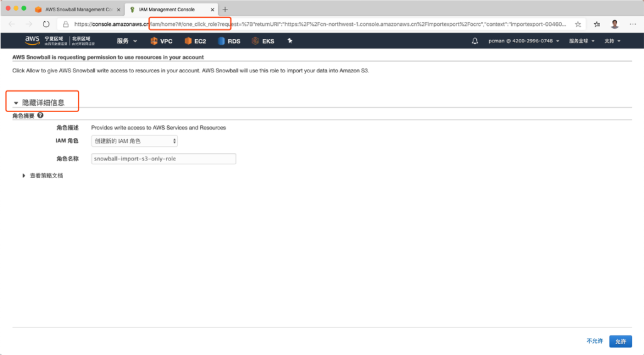644x355 pixels.
Task: Click the 不允许 deny link
Action: pos(594,341)
